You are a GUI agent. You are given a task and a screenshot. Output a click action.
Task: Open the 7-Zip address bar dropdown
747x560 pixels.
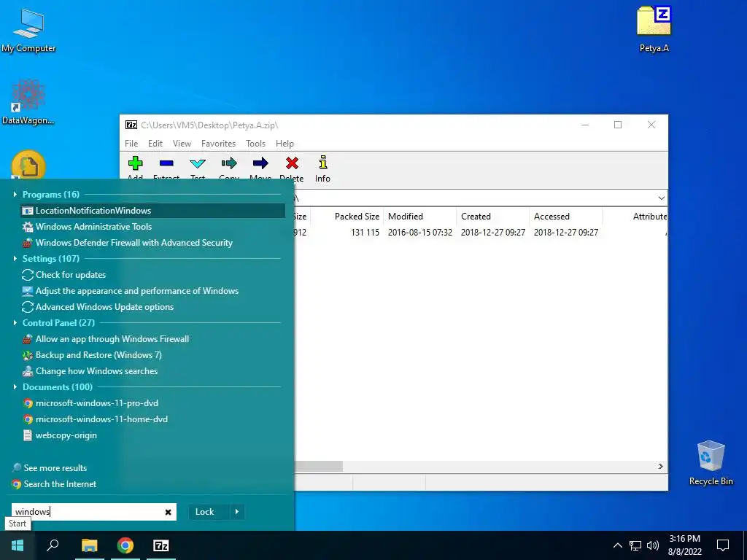click(x=661, y=198)
